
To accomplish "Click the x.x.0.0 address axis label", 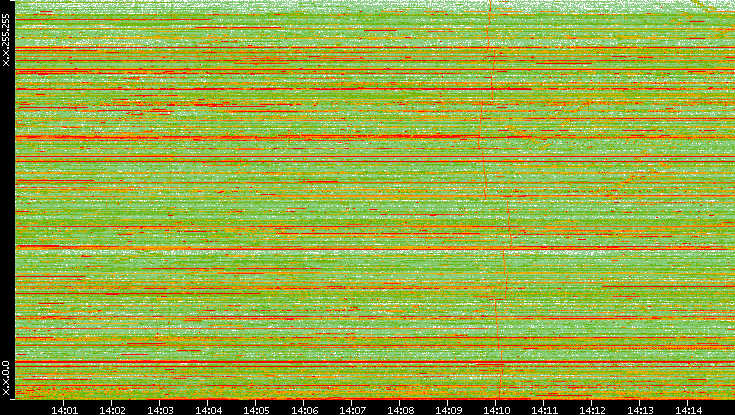I will click(x=6, y=378).
